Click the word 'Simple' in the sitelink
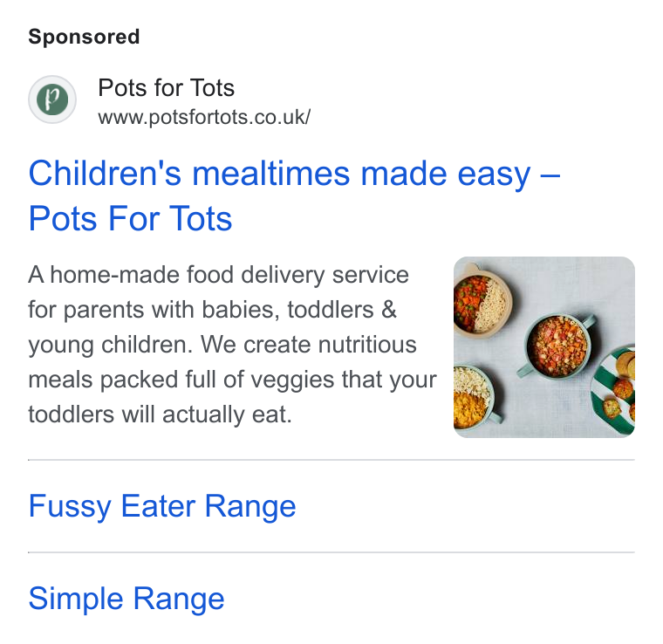 (76, 599)
